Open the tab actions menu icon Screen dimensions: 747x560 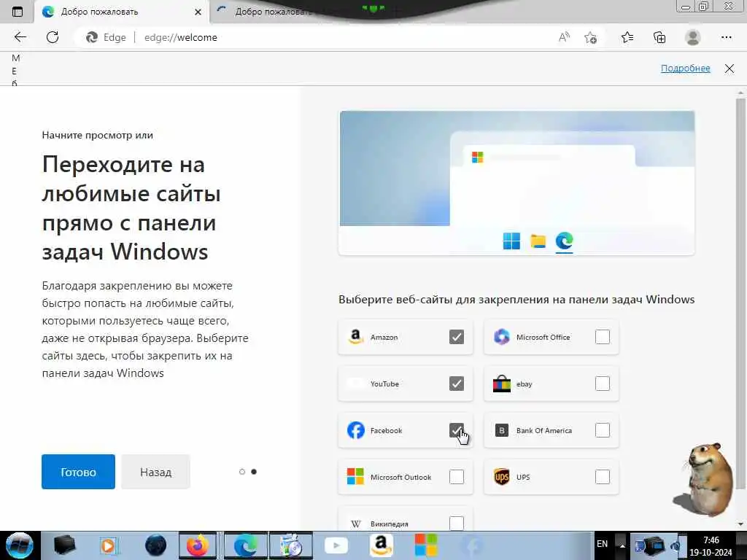18,12
